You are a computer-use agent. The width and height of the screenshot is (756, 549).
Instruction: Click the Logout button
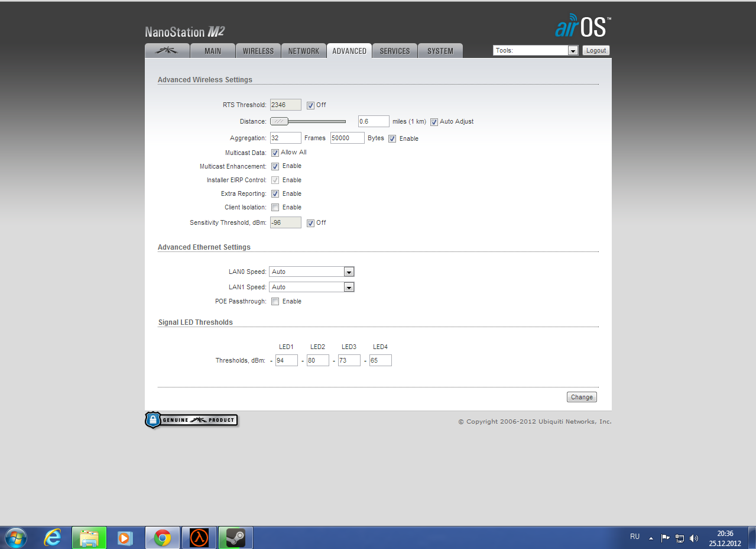[596, 50]
